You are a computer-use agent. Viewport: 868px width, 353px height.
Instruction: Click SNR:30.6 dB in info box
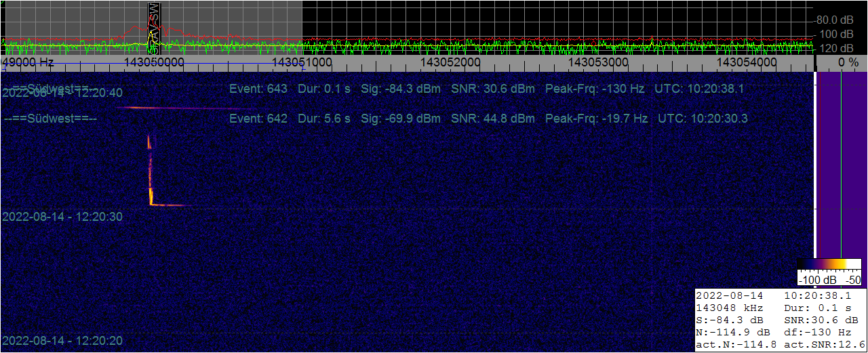click(822, 320)
